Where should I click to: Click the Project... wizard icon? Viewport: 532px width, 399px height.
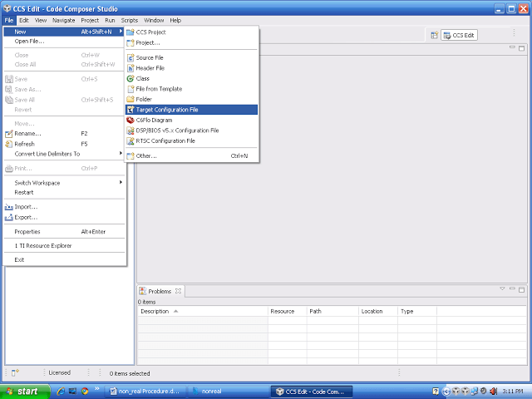tap(131, 42)
